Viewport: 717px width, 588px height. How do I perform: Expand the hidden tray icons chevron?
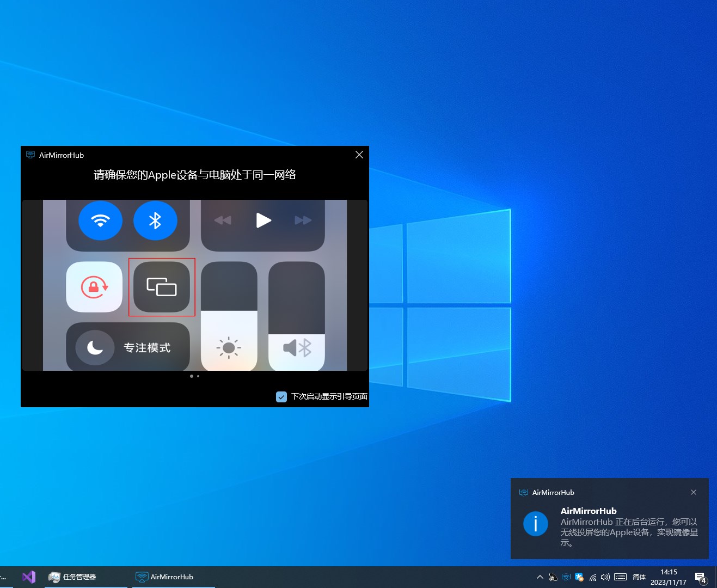[x=540, y=577]
